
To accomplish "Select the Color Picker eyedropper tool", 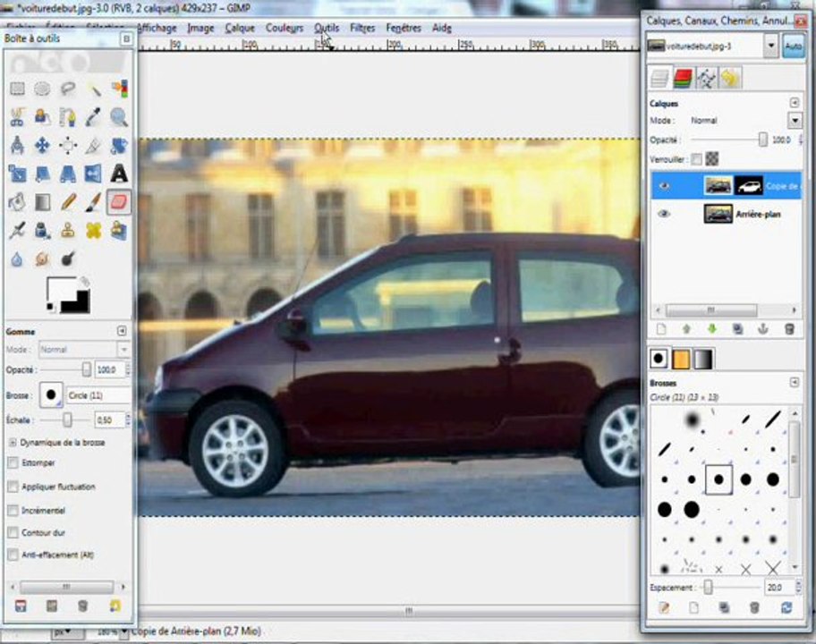I will (94, 117).
